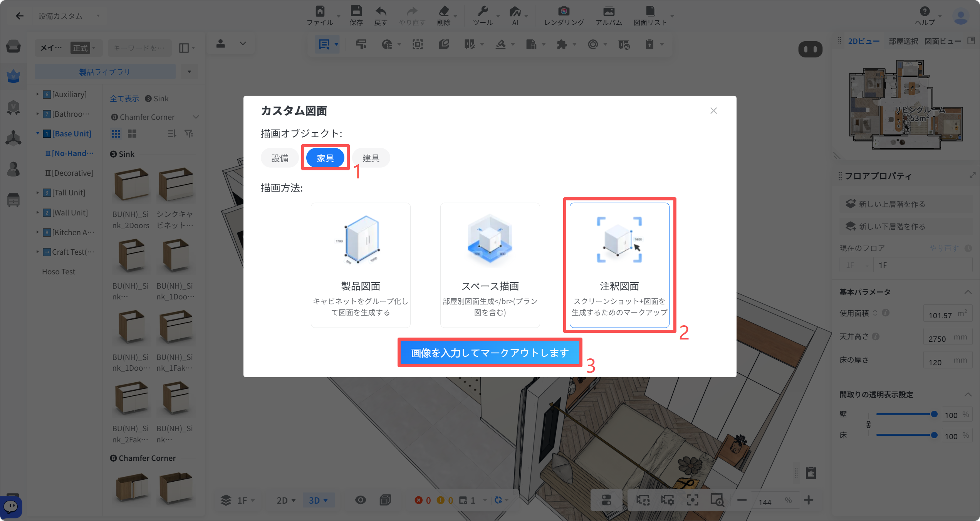The width and height of the screenshot is (980, 521).
Task: Switch to the 図面ビュー tab
Action: (x=943, y=41)
